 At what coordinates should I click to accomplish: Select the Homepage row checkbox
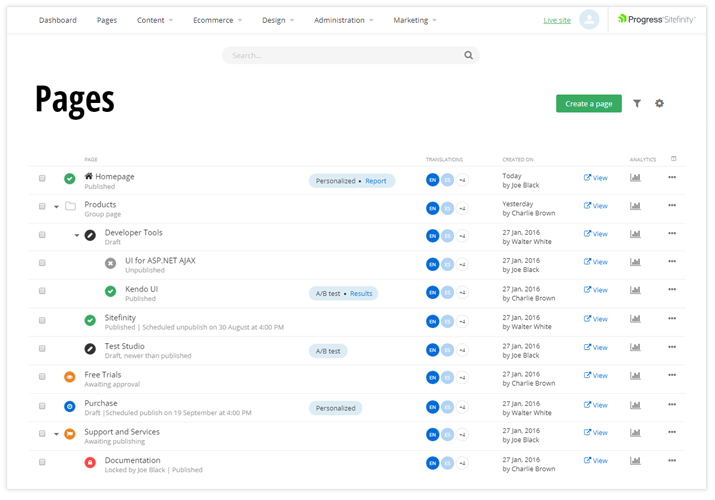click(x=42, y=178)
